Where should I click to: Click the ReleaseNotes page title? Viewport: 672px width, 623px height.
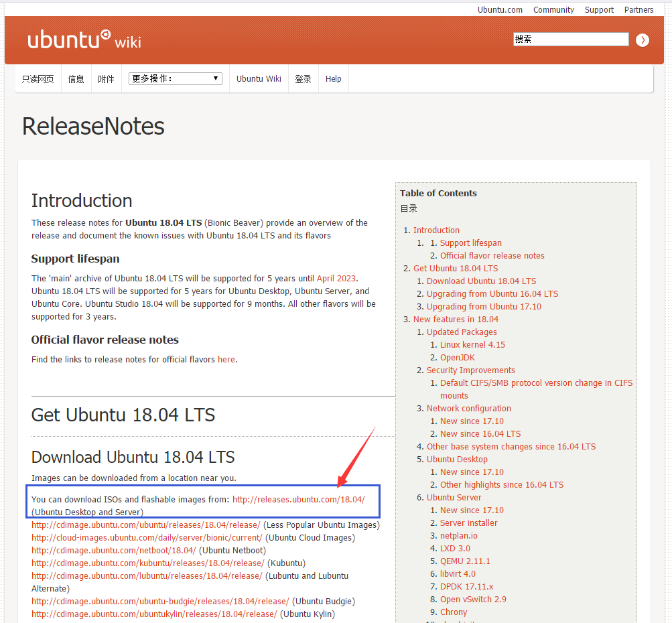pyautogui.click(x=93, y=127)
